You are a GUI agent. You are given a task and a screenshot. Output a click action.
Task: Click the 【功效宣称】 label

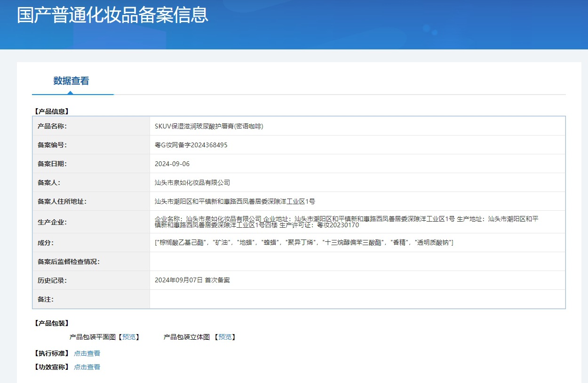coord(52,367)
